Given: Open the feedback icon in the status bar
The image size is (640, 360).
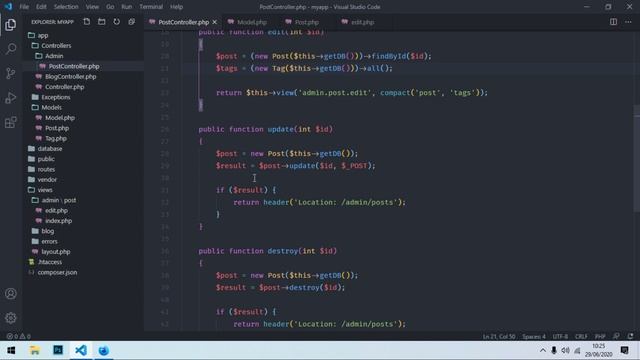Looking at the screenshot, I should [x=616, y=336].
